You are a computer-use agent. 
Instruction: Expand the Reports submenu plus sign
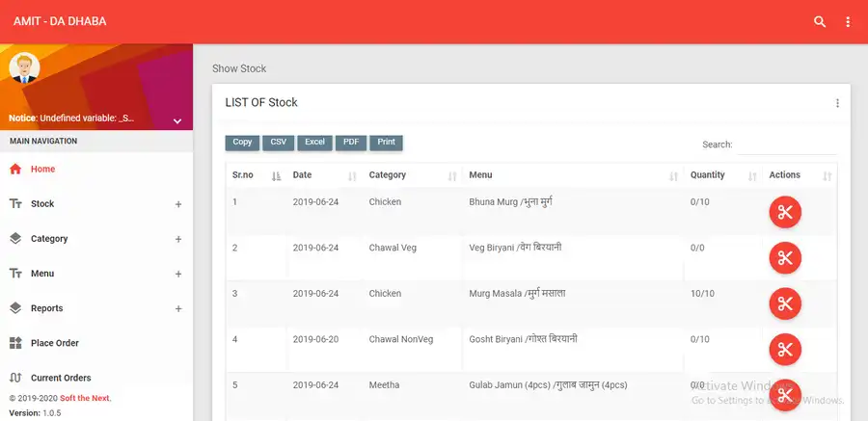(x=178, y=308)
